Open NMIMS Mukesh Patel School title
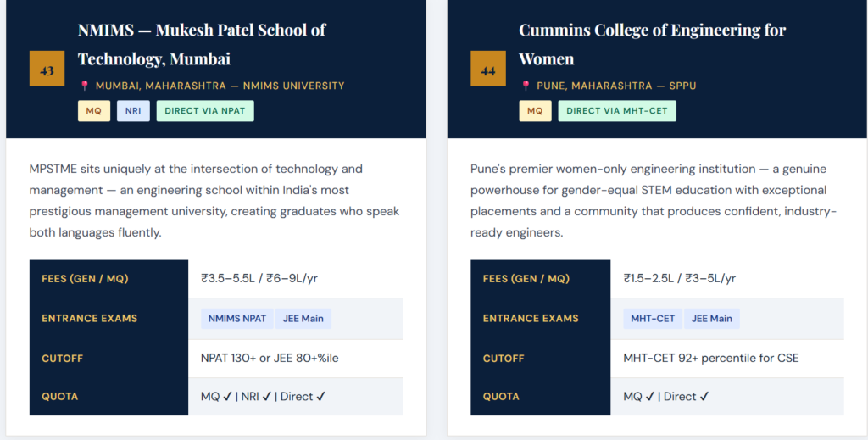 tap(202, 44)
